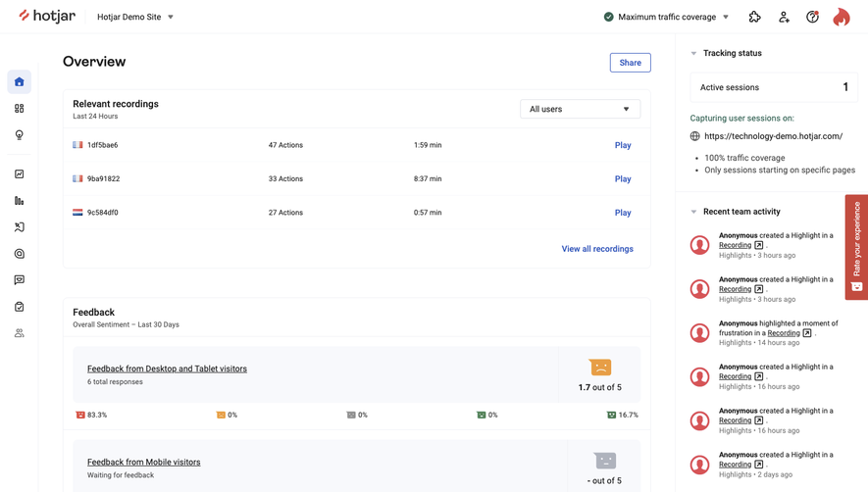Screen dimensions: 868x492
Task: Click the Share button
Action: 630,63
